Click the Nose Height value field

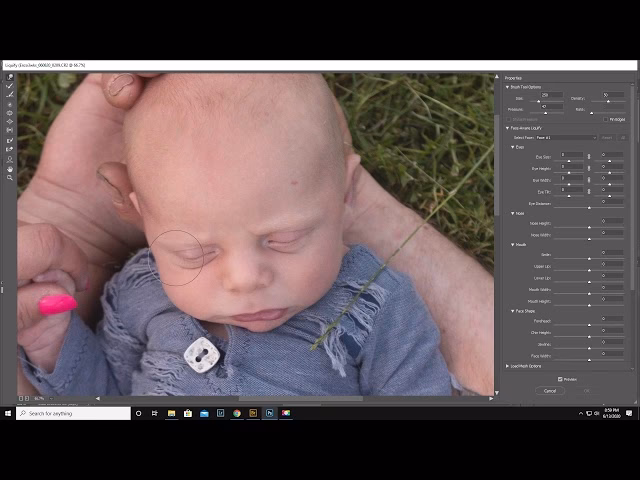[612, 221]
